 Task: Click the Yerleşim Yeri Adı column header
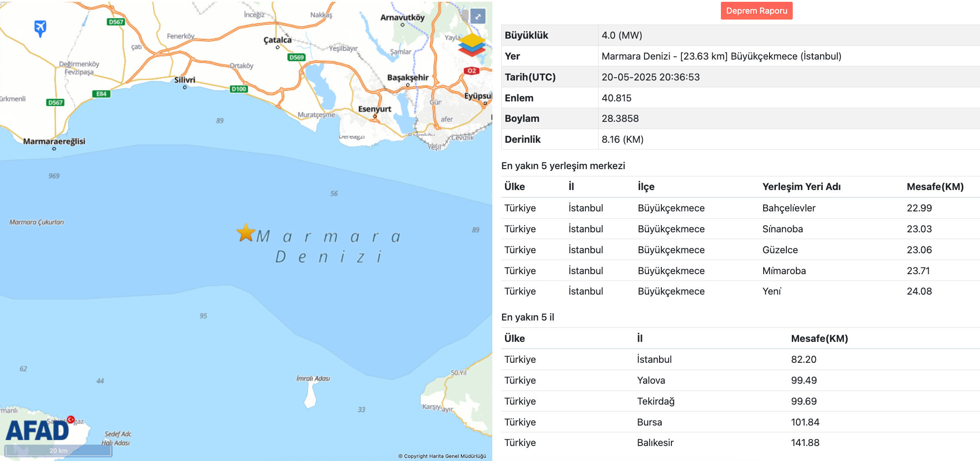(801, 187)
